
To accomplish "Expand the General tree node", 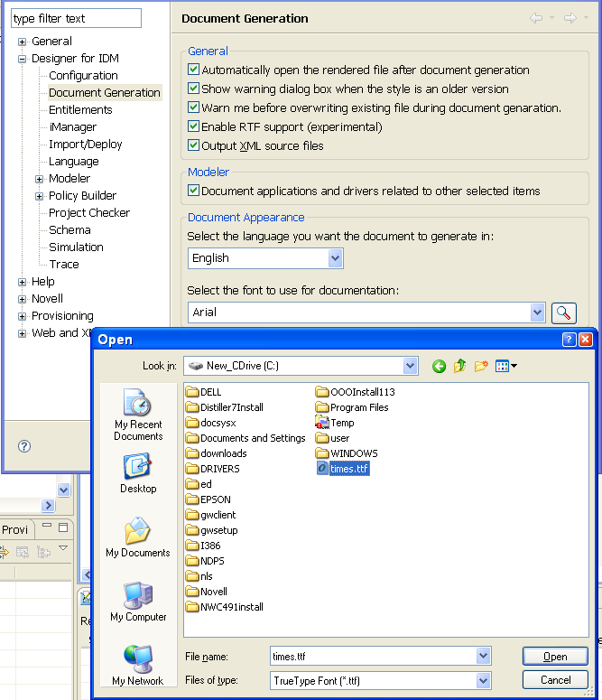I will 22,42.
